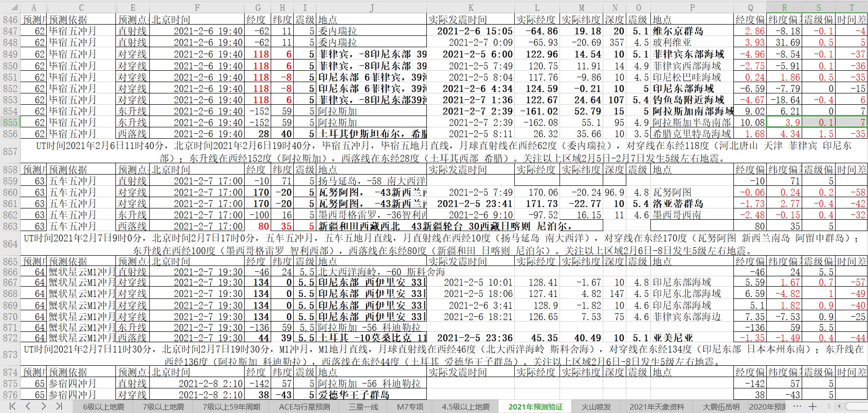Image resolution: width=868 pixels, height=413 pixels.
Task: Click value 45.35 in row 872
Action: click(537, 338)
